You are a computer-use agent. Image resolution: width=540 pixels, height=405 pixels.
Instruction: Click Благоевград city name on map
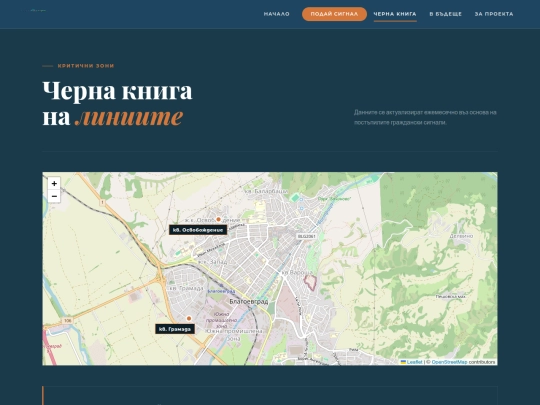(249, 302)
